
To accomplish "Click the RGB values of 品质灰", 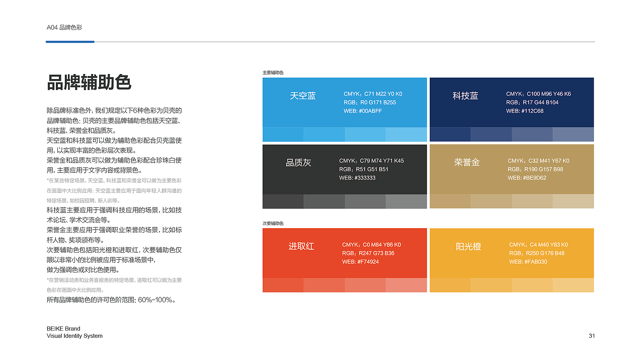I will pyautogui.click(x=361, y=169).
